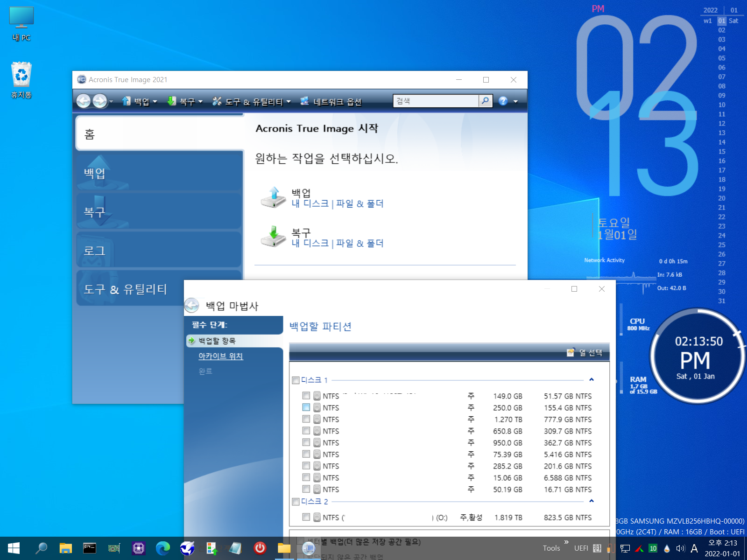Viewport: 747px width, 560px height.
Task: Open the purple CPU chip taskbar icon
Action: pyautogui.click(x=138, y=548)
